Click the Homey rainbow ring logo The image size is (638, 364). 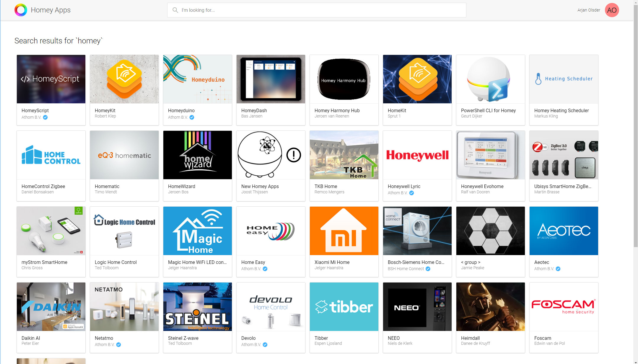[x=21, y=10]
